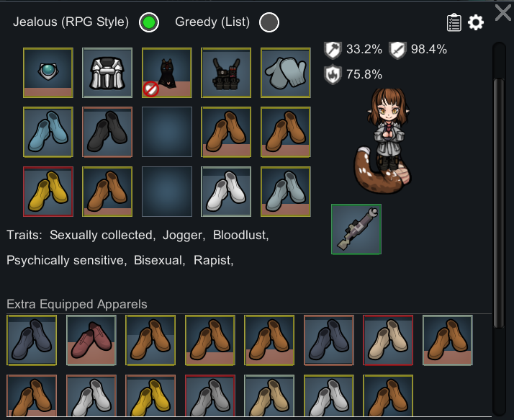This screenshot has width=514, height=420.
Task: Select the gray mittens slot
Action: [286, 73]
